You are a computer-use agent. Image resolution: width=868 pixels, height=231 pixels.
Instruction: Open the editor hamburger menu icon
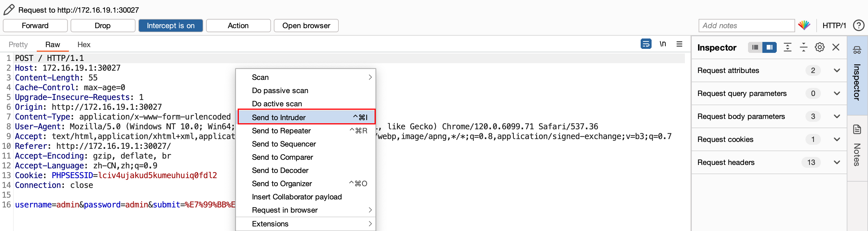tap(679, 44)
